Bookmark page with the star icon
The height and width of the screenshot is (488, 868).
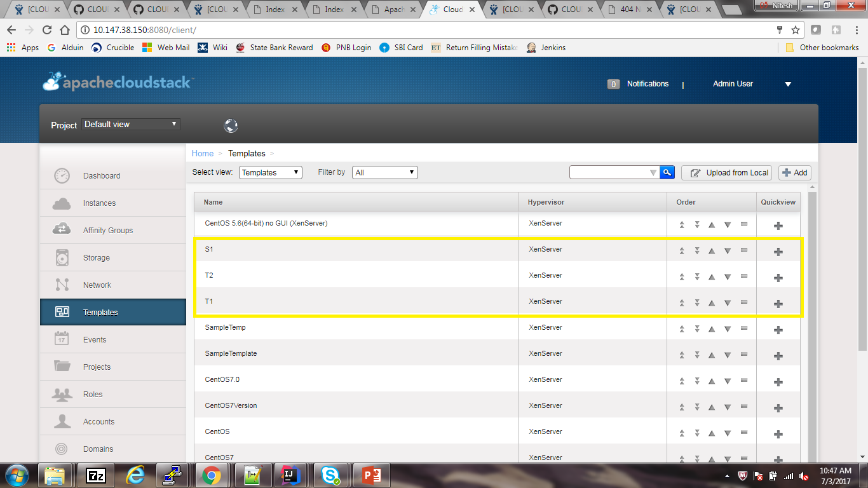point(795,30)
